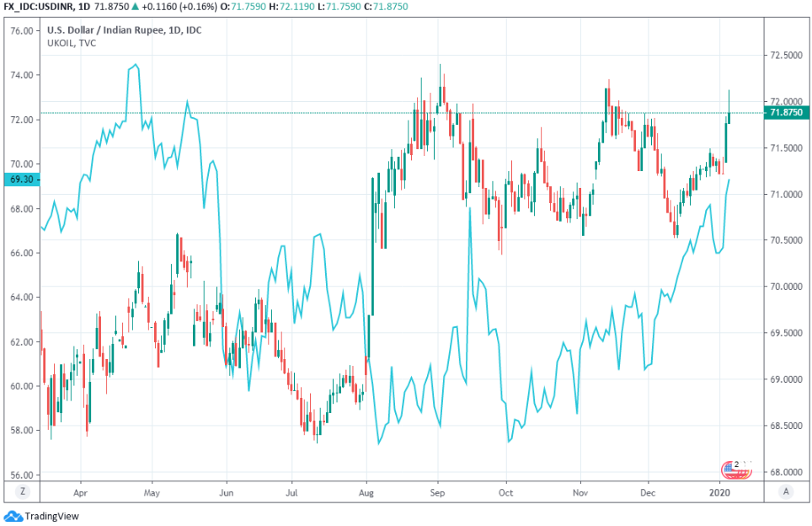Select the UKOIL, TVC legend label
Screen dimensions: 812x526
click(x=72, y=43)
